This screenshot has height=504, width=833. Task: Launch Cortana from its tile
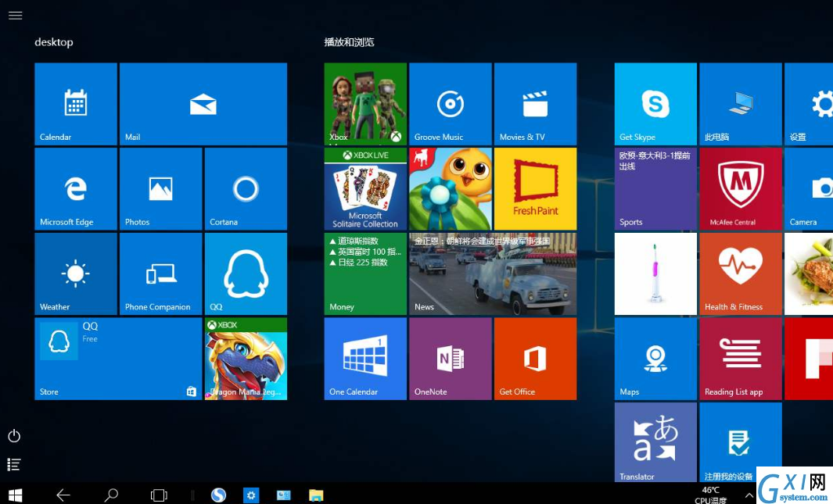click(246, 189)
